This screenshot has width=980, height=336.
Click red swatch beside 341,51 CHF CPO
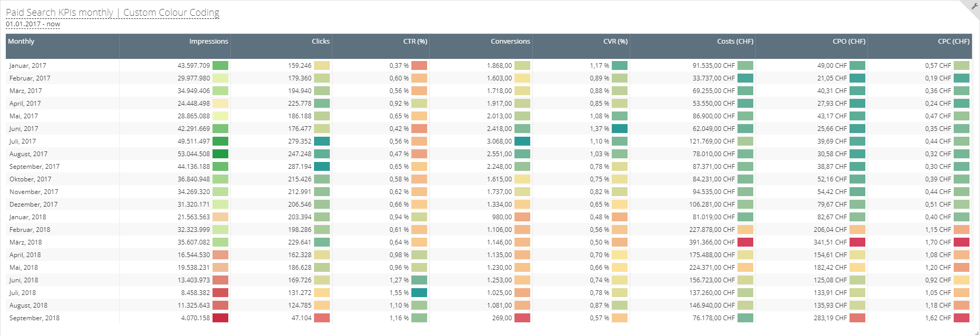click(x=857, y=242)
